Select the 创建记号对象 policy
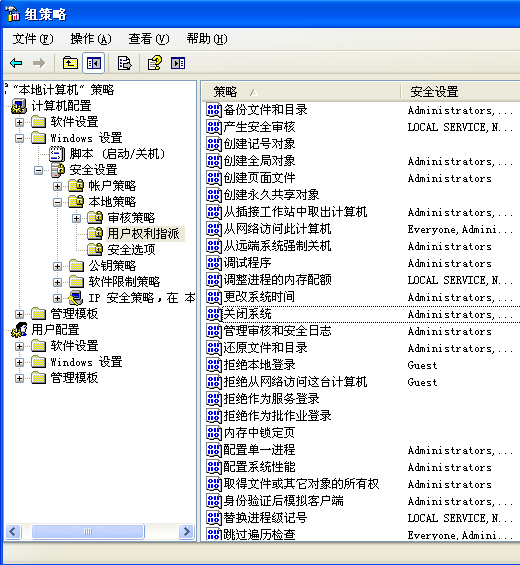 [259, 144]
